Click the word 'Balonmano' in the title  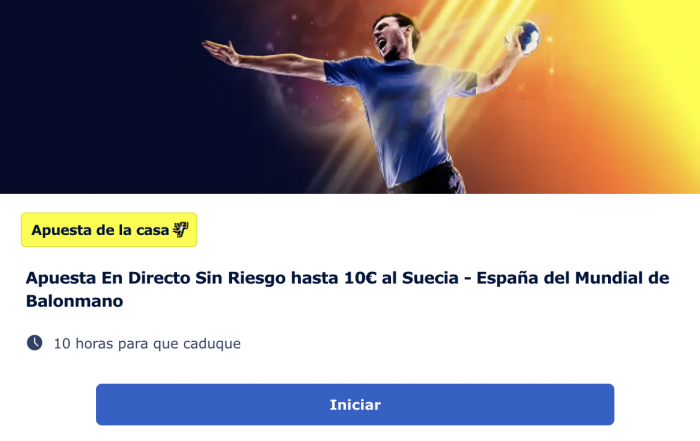pyautogui.click(x=75, y=301)
